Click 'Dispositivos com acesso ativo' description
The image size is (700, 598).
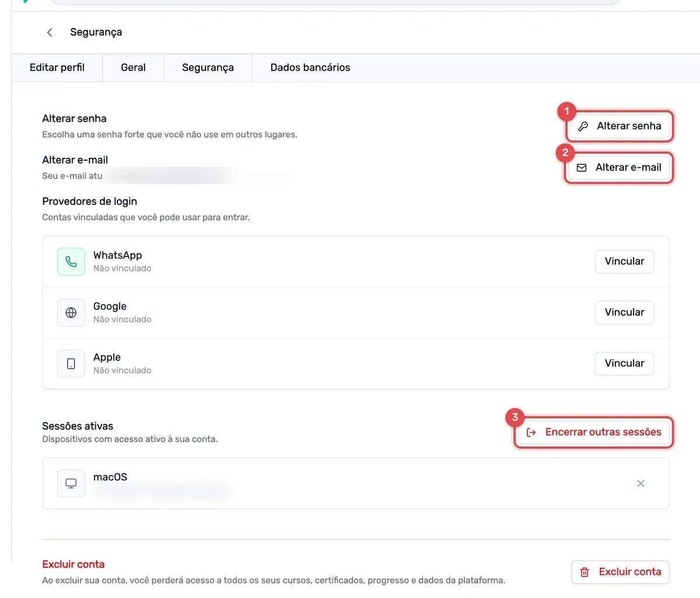click(x=129, y=439)
